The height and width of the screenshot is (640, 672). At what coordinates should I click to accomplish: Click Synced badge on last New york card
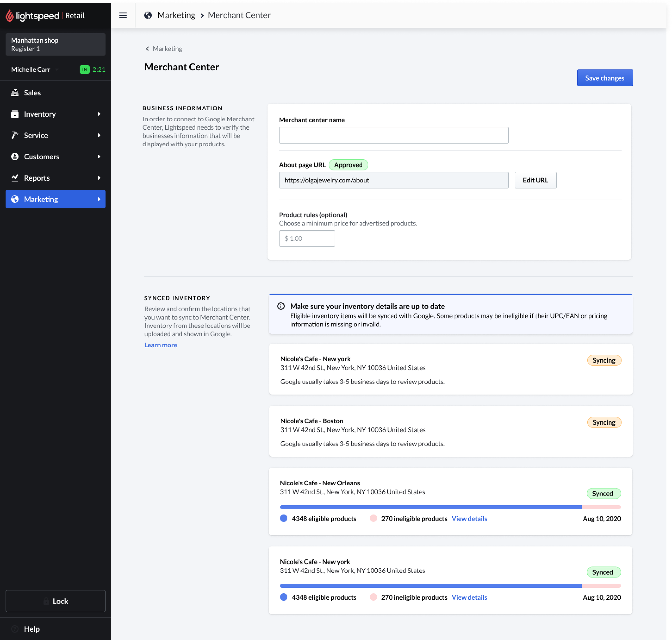[x=604, y=572]
